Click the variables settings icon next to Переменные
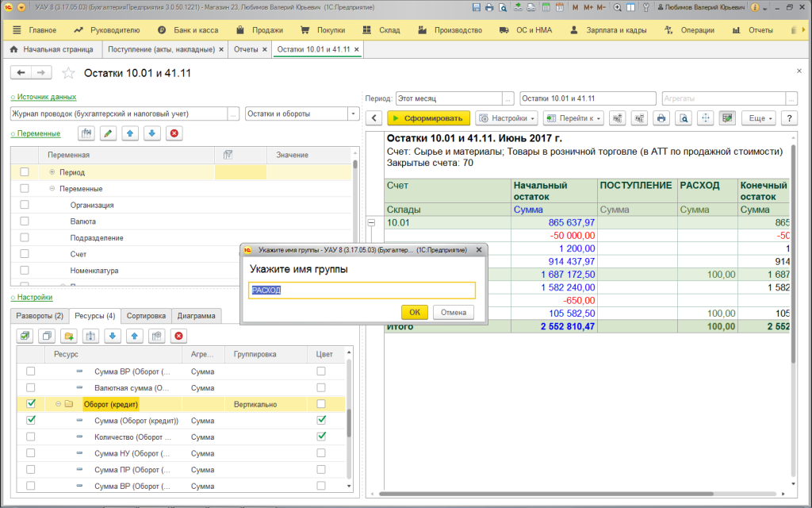 (86, 133)
